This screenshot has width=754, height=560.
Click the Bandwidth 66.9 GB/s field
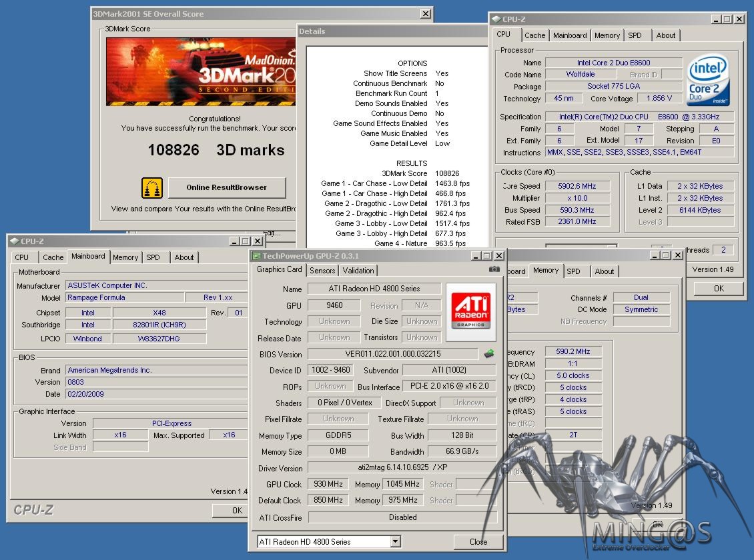pyautogui.click(x=462, y=451)
